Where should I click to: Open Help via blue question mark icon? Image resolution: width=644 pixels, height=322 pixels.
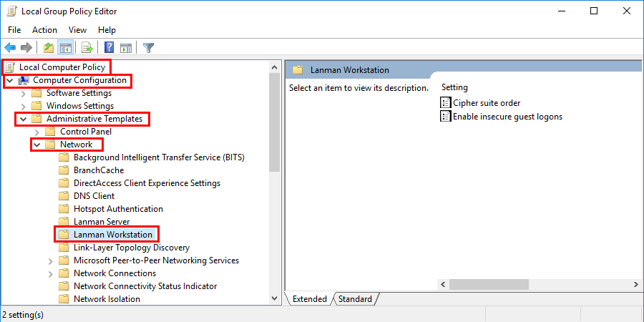[x=109, y=48]
